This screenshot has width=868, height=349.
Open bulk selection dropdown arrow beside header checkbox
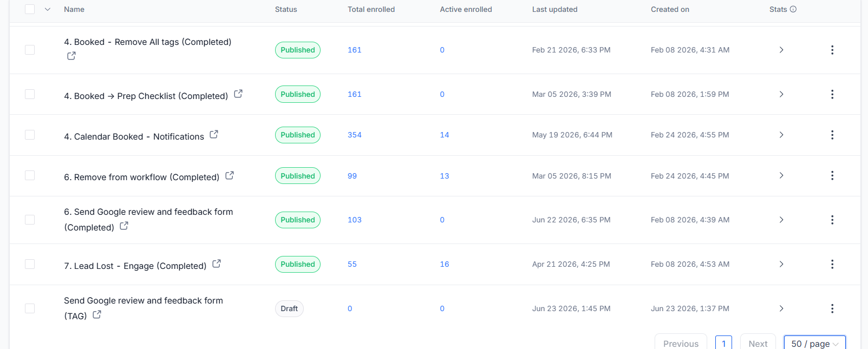[x=48, y=9]
